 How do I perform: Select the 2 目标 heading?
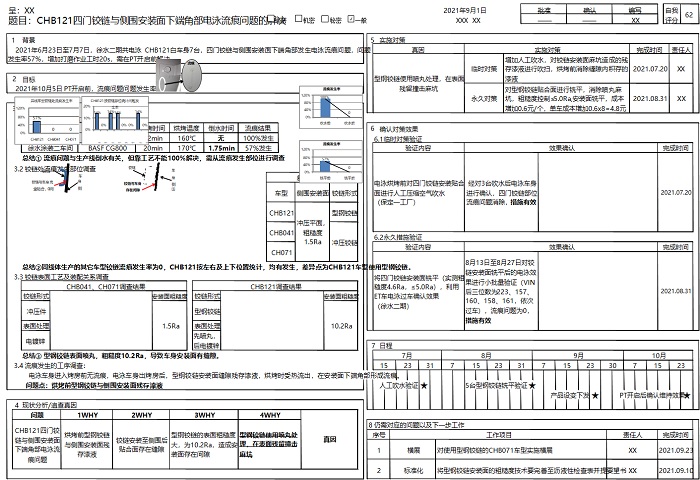point(24,79)
